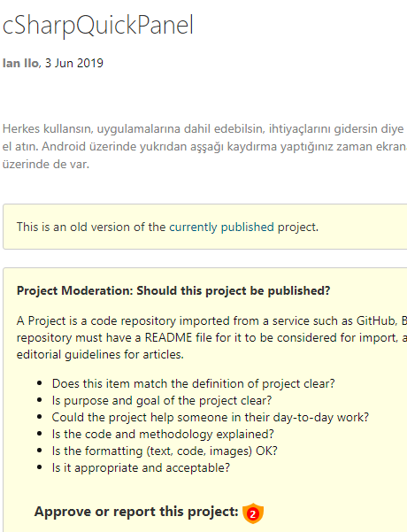The height and width of the screenshot is (532, 407).
Task: Click 'Approve or report this project:' heading
Action: click(136, 512)
